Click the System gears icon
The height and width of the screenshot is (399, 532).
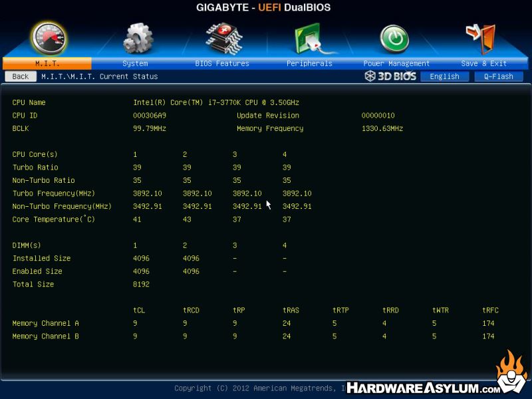(138, 38)
